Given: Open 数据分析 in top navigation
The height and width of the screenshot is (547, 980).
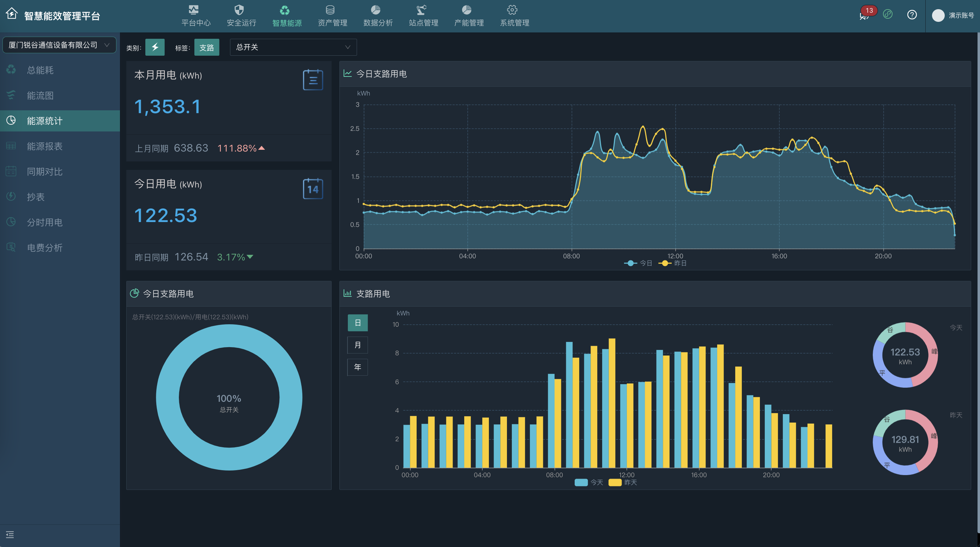Looking at the screenshot, I should click(377, 16).
